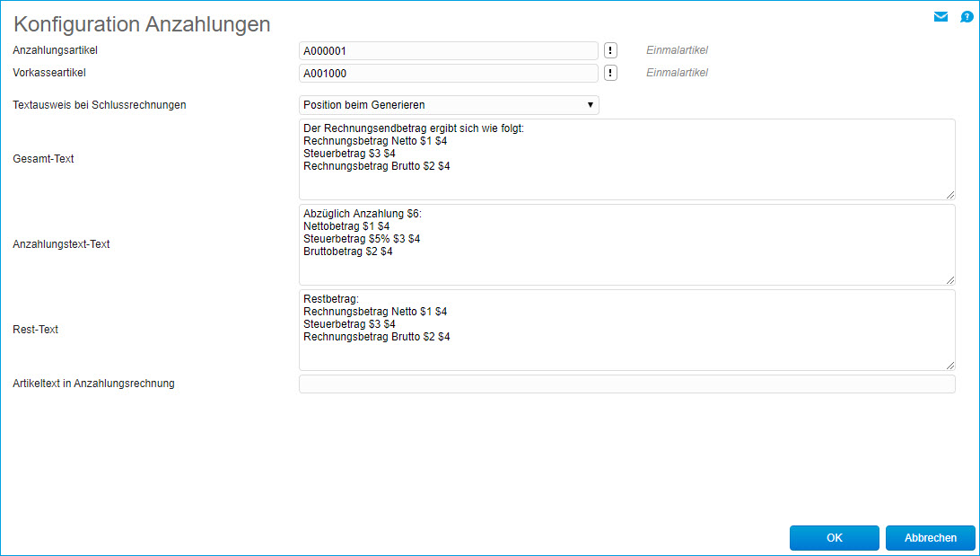The height and width of the screenshot is (556, 980).
Task: Click the line 'Nettobetrag $1 $4'
Action: [346, 226]
